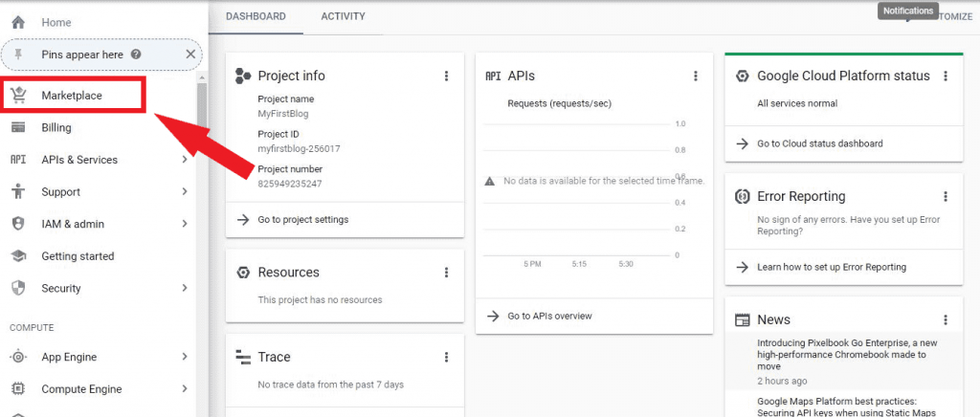This screenshot has height=417, width=980.
Task: Expand App Engine submenu chevron
Action: click(185, 357)
